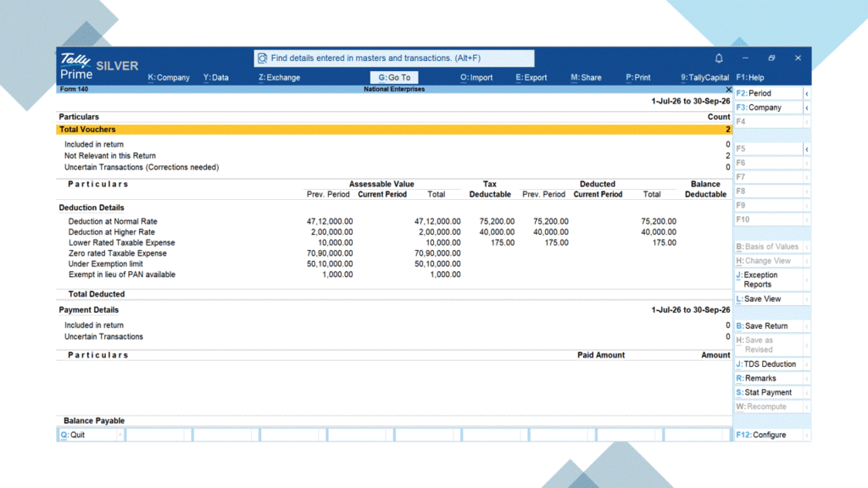This screenshot has height=488, width=868.
Task: Select Deduction at Higher Rate row
Action: point(394,232)
